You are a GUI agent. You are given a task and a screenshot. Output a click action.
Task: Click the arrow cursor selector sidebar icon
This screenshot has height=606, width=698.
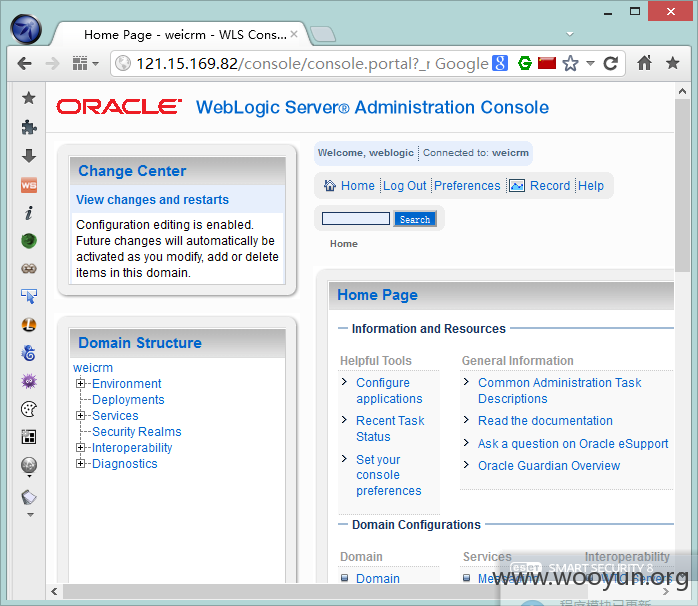pyautogui.click(x=29, y=296)
